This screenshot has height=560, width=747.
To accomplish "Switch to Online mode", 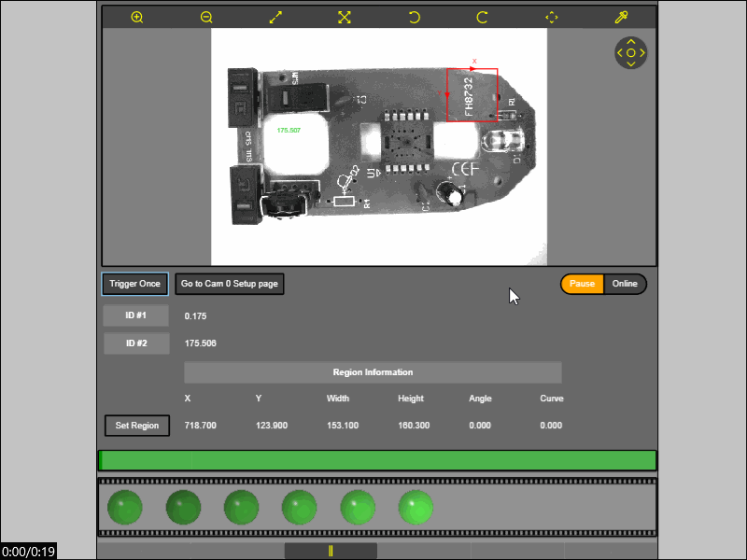I will 625,284.
